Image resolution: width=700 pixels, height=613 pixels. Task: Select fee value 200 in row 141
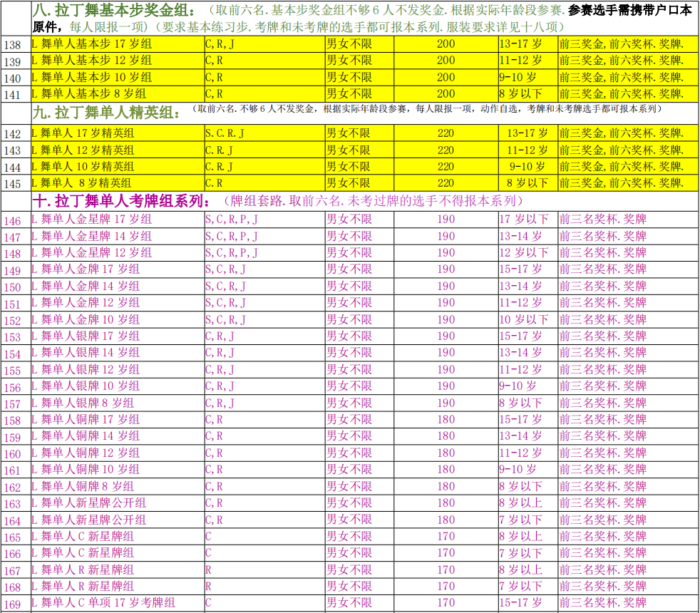point(446,94)
